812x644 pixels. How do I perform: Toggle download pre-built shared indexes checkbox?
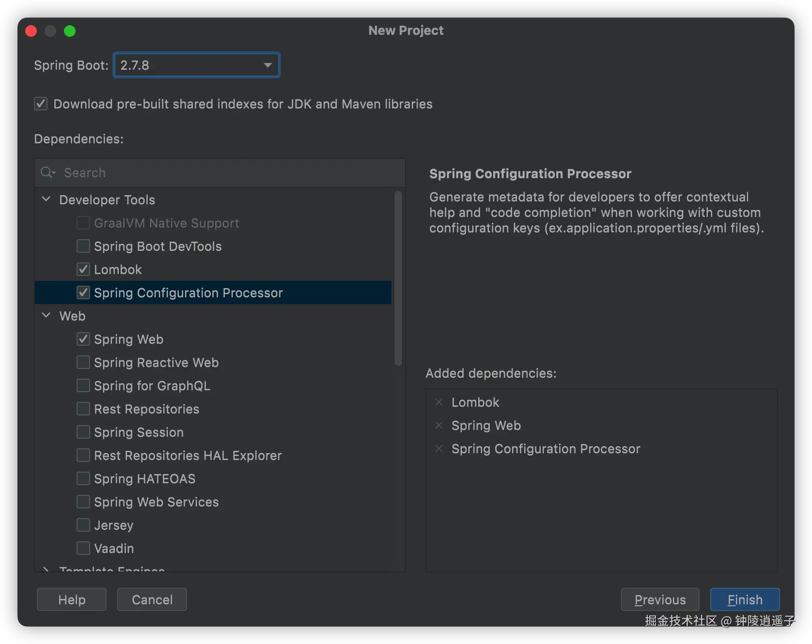coord(41,104)
